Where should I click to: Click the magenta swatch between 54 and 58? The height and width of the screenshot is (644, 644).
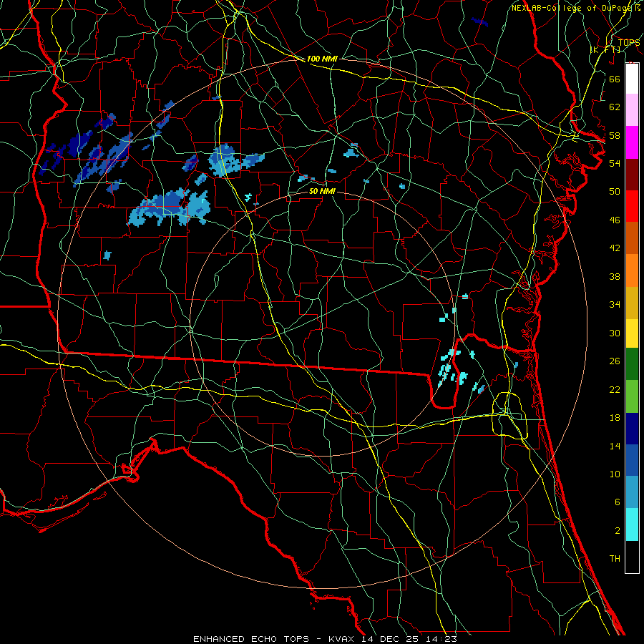632,142
